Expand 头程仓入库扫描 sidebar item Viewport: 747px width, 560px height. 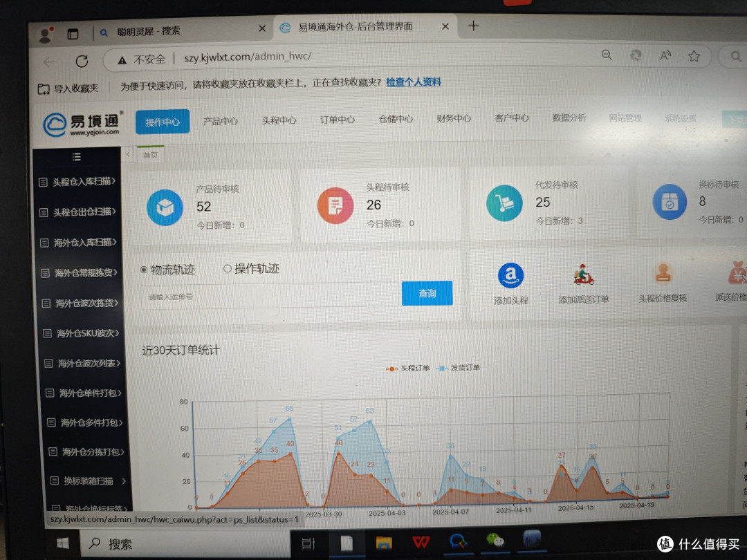coord(77,181)
